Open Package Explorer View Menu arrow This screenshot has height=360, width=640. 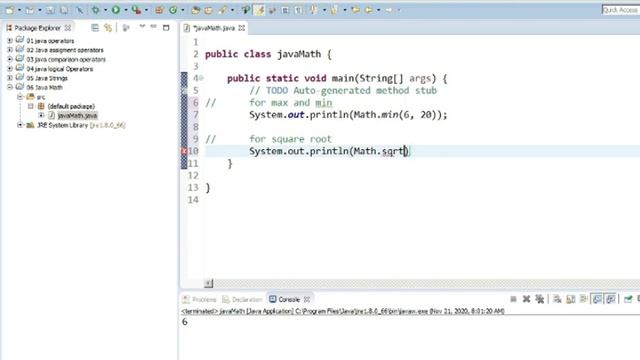[142, 27]
